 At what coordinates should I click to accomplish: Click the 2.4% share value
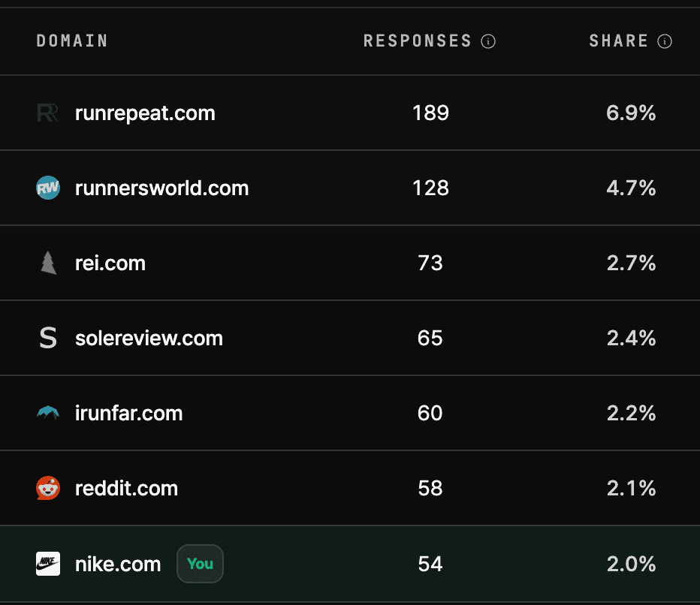coord(631,338)
